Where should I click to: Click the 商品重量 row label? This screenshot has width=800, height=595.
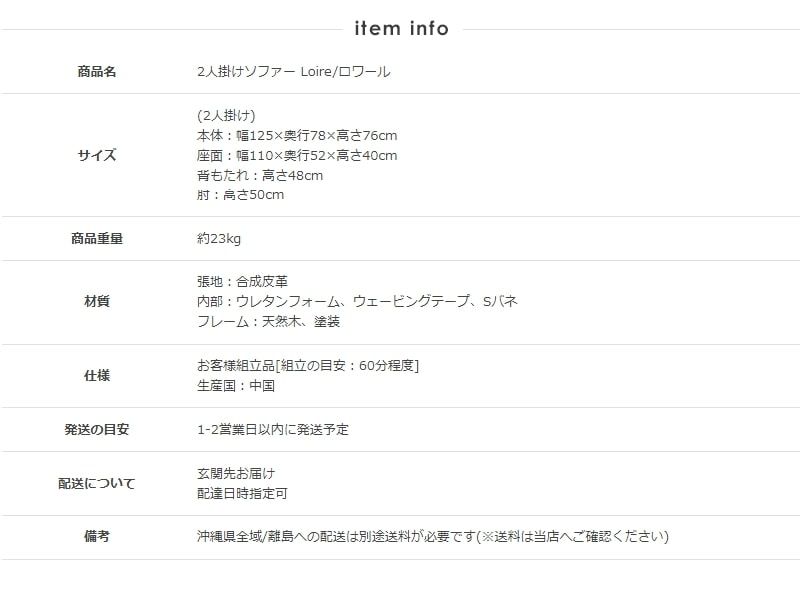(x=97, y=239)
